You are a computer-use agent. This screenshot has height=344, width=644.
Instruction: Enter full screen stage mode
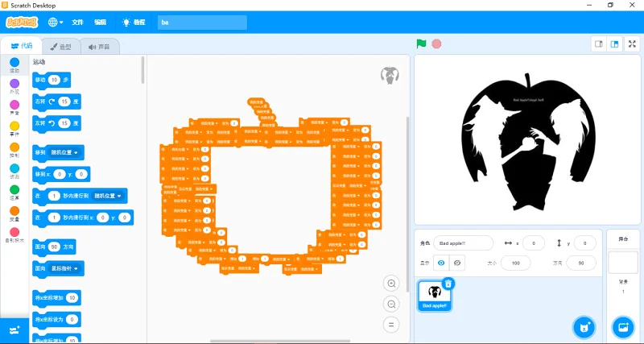[631, 44]
